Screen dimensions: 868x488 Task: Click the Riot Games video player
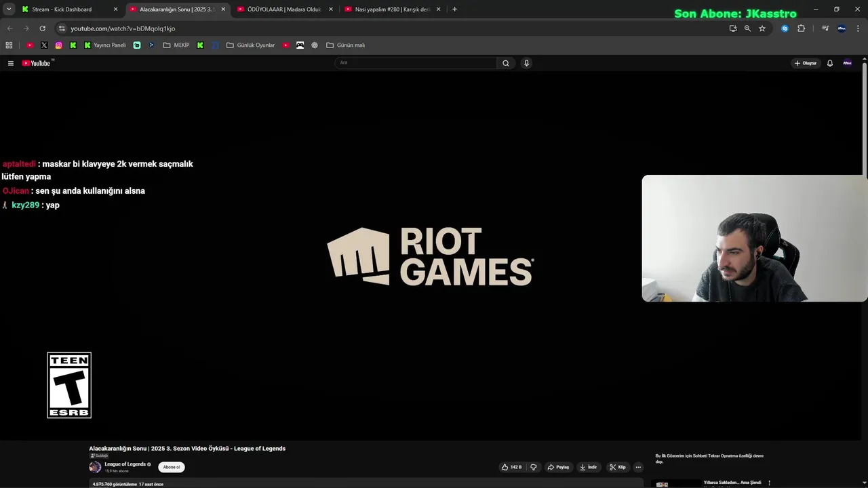point(430,256)
